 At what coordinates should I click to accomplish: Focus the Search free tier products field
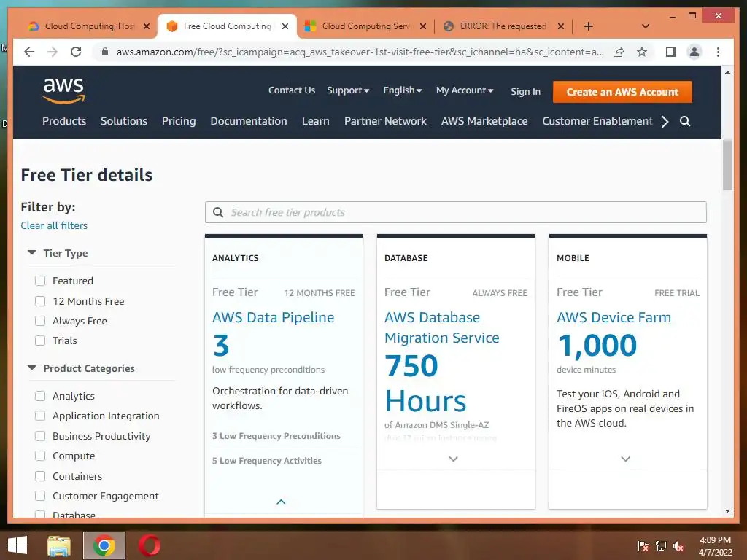pyautogui.click(x=455, y=212)
